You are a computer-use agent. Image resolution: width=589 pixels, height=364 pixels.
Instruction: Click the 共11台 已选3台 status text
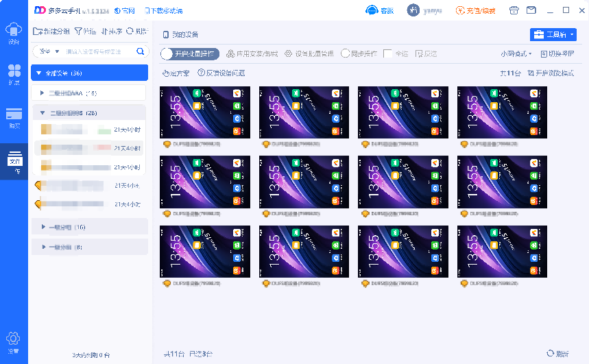tap(188, 354)
